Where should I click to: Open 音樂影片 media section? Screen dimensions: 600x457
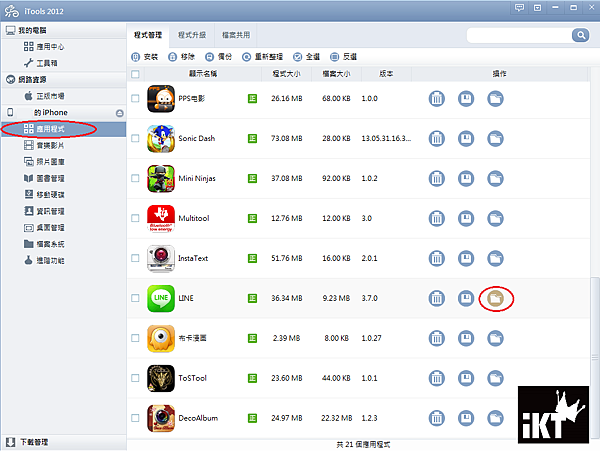pos(44,145)
